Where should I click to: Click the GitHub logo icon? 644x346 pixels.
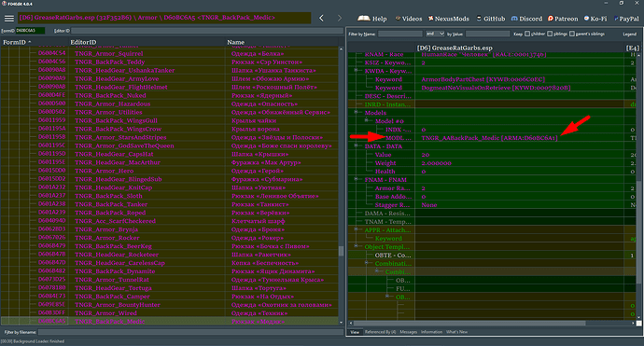(x=479, y=19)
